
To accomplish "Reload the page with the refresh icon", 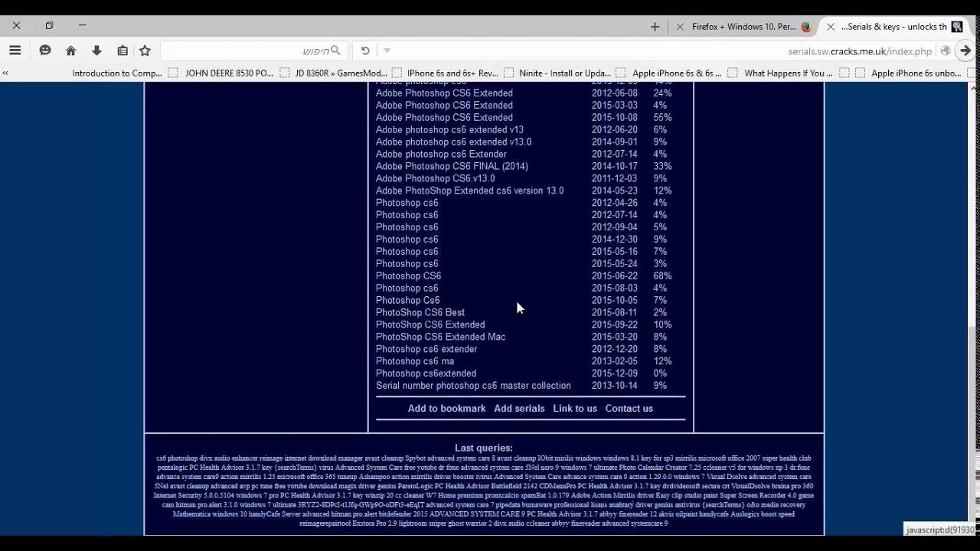I will [365, 51].
